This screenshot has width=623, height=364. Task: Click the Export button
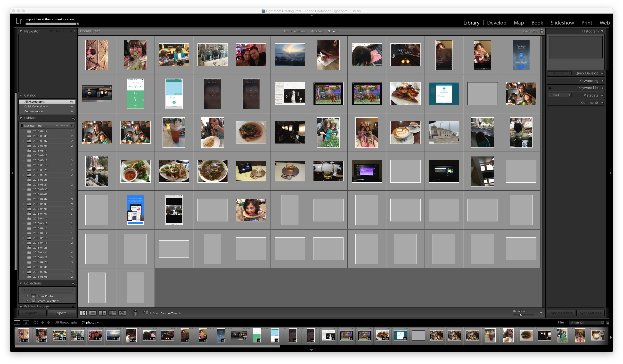click(x=62, y=313)
